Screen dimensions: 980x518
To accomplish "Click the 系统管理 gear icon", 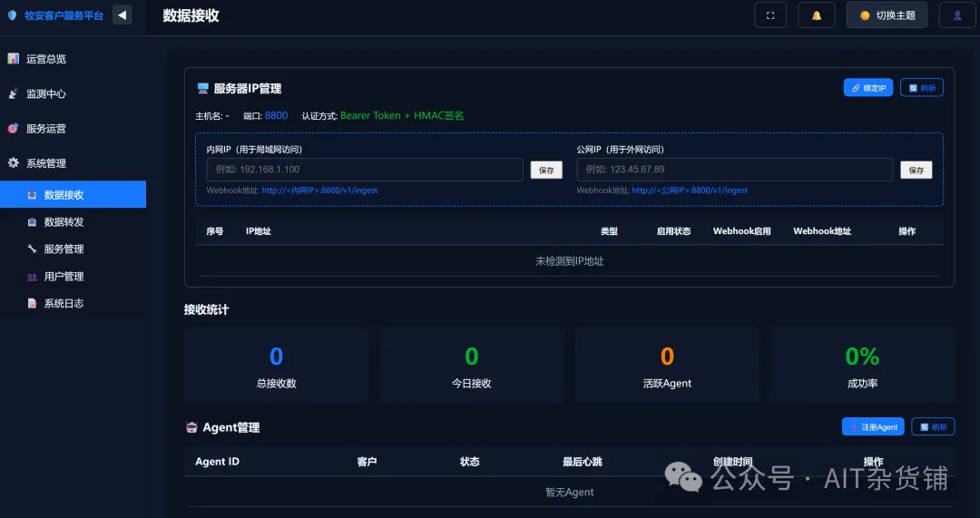I will click(x=13, y=163).
